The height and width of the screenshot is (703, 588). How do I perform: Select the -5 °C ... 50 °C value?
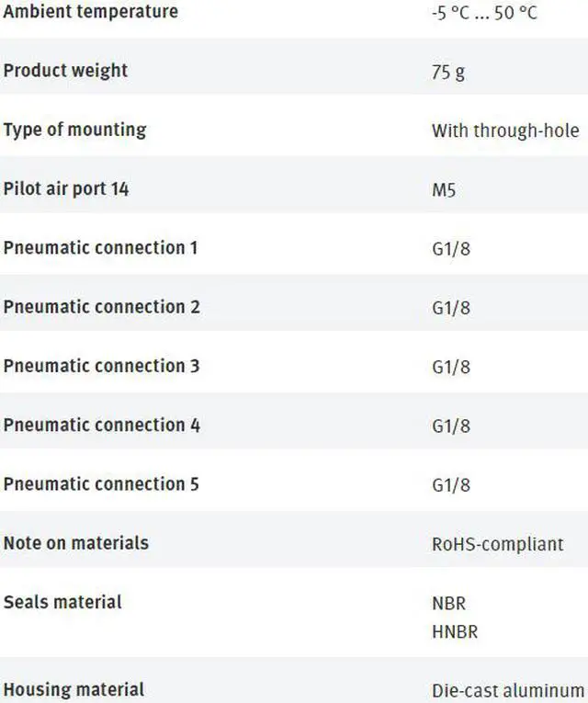[485, 14]
